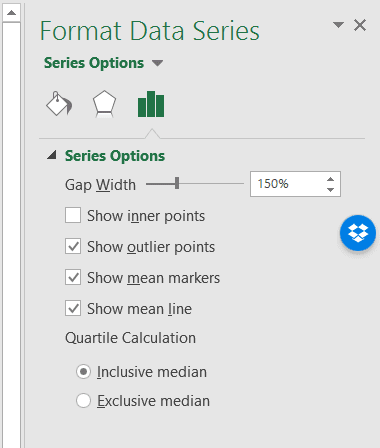Uncheck Show outlier points
This screenshot has width=380, height=448.
point(73,246)
